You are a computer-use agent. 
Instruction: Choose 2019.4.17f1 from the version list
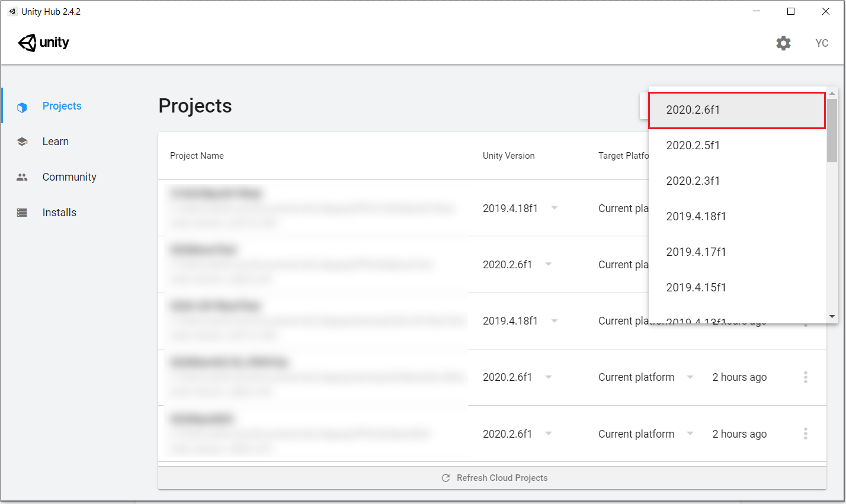tap(737, 252)
